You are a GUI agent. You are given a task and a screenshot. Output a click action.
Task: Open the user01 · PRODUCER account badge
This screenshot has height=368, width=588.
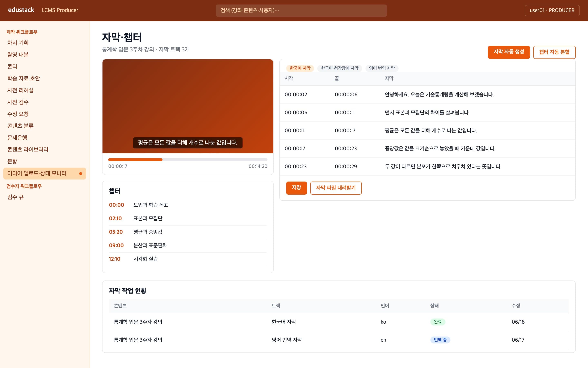tap(552, 10)
